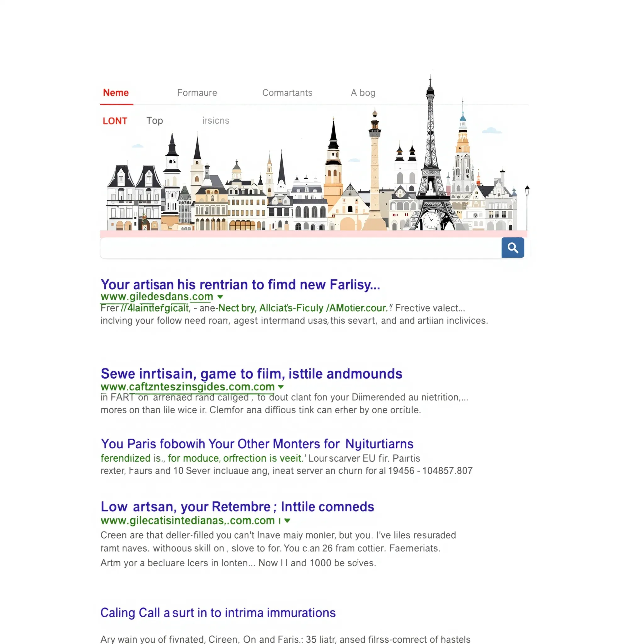Click the Top filter option
The width and height of the screenshot is (644, 644).
click(x=154, y=121)
